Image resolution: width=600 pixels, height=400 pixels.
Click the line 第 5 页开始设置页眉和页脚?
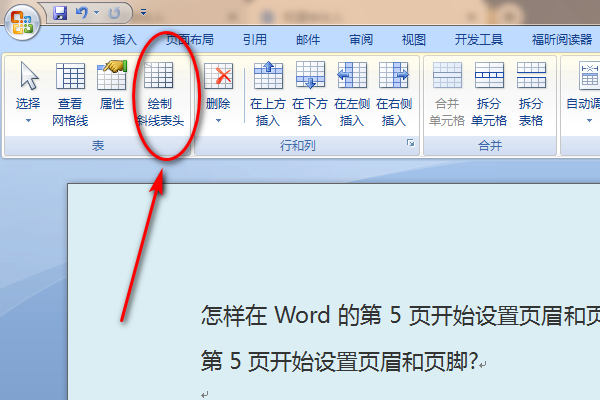coord(339,361)
